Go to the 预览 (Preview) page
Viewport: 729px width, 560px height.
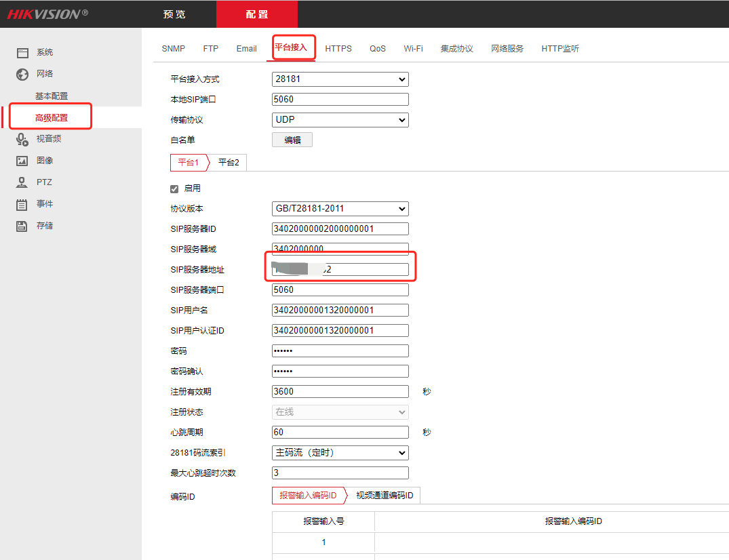tap(174, 14)
